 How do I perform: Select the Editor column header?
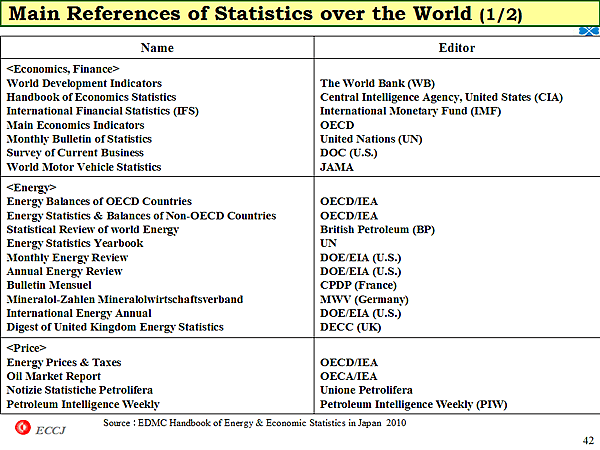coord(457,48)
